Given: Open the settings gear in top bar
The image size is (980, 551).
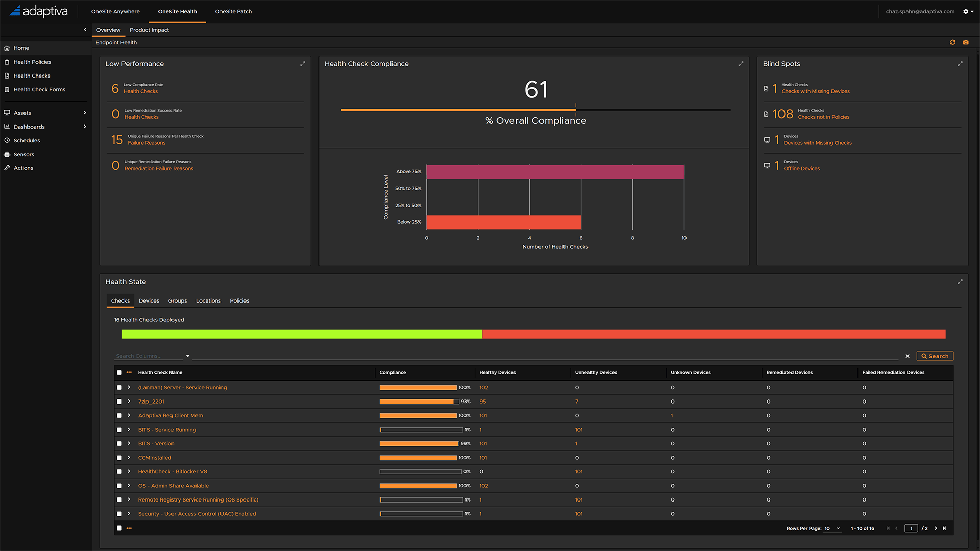Looking at the screenshot, I should pyautogui.click(x=966, y=11).
